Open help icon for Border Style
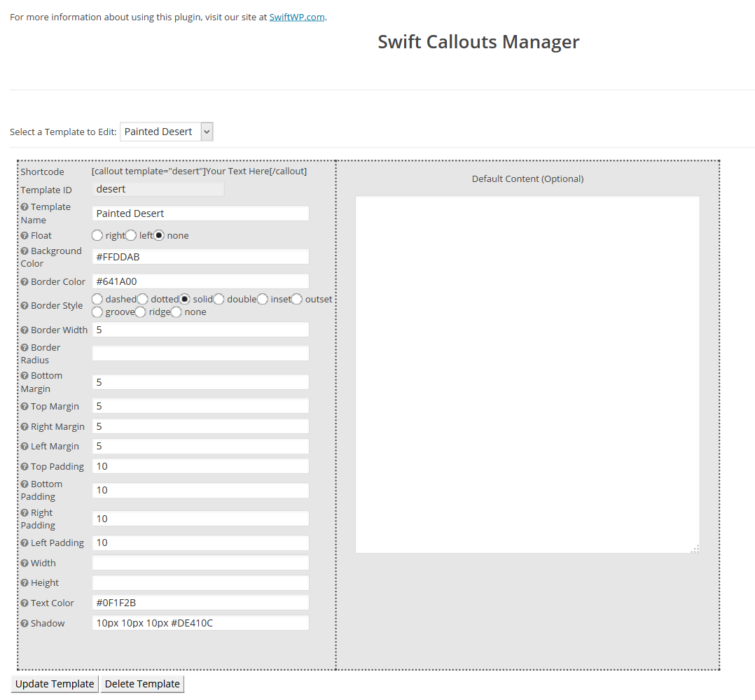Screen dimensions: 755x700 [25, 306]
